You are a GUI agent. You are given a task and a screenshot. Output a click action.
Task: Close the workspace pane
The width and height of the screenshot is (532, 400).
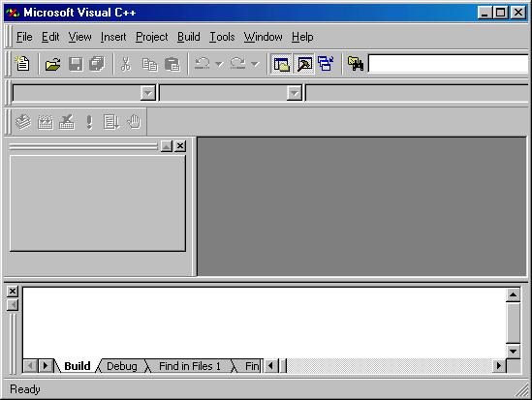click(180, 146)
